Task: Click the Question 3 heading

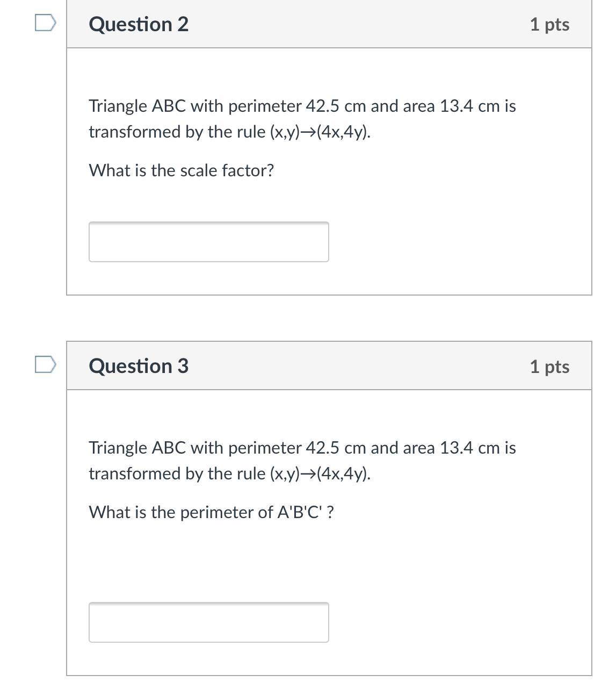Action: tap(139, 366)
